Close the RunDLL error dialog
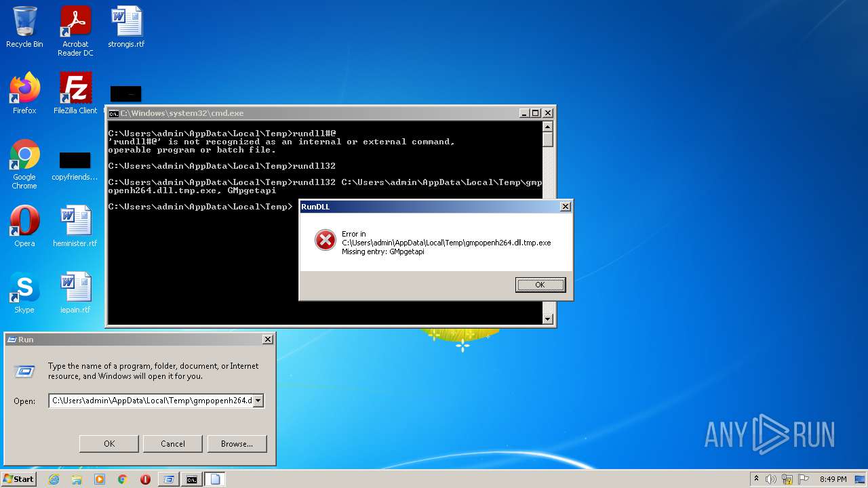 (566, 207)
